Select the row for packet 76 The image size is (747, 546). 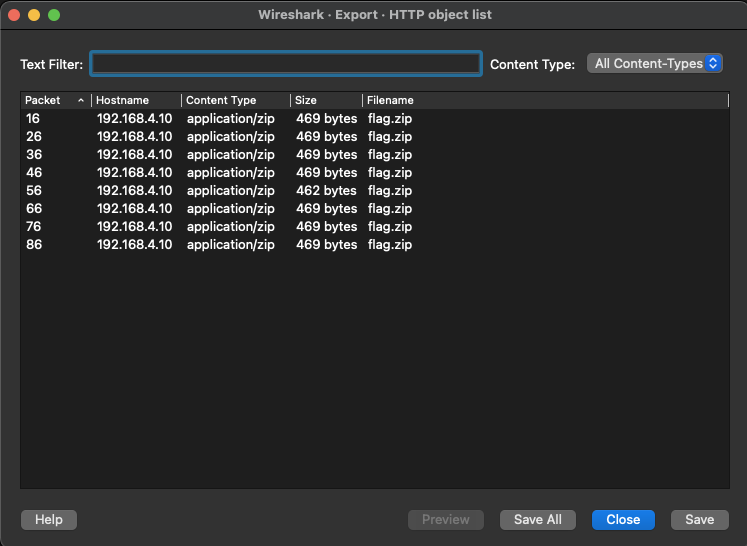[x=374, y=227]
